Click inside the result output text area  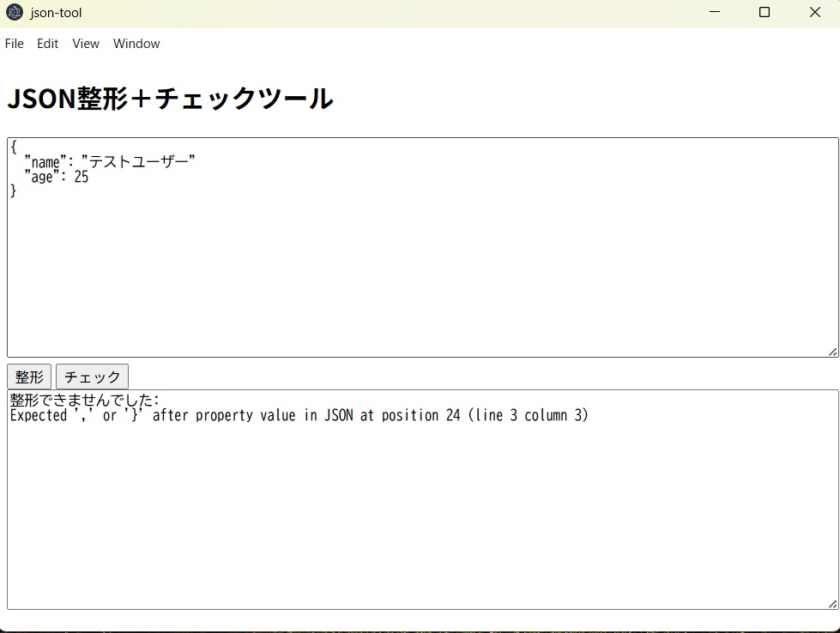pos(423,500)
